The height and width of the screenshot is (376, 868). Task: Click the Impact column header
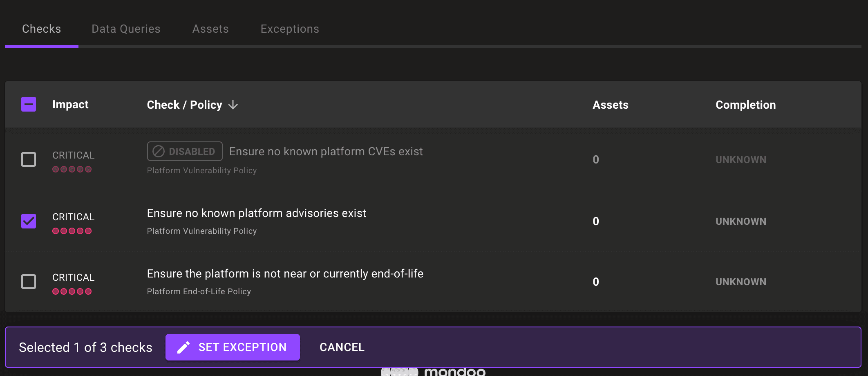[70, 105]
